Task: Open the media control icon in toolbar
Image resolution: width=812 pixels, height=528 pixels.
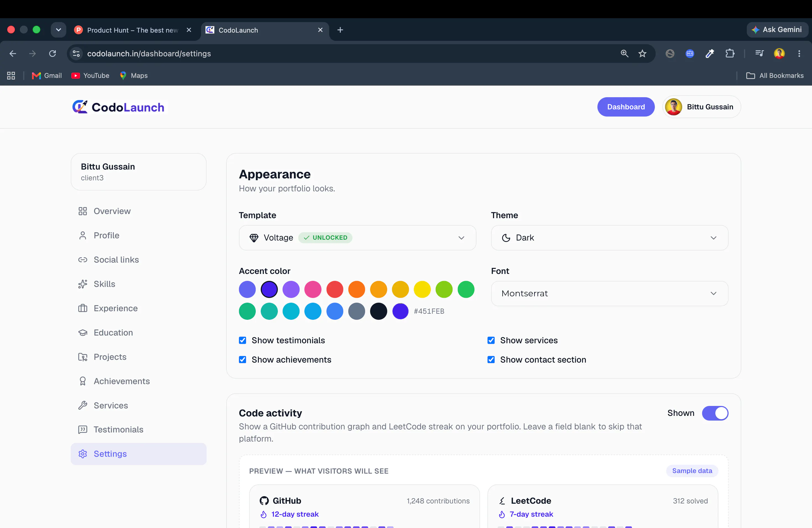Action: 760,53
